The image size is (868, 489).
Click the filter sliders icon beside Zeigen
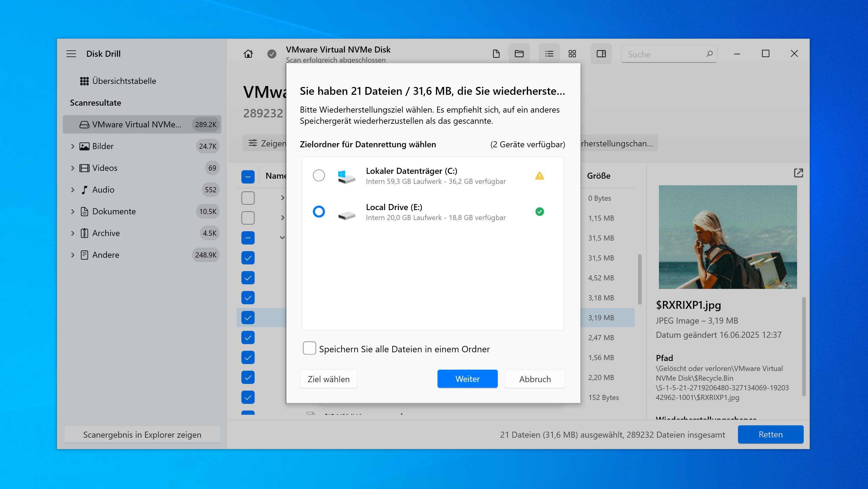click(x=253, y=143)
